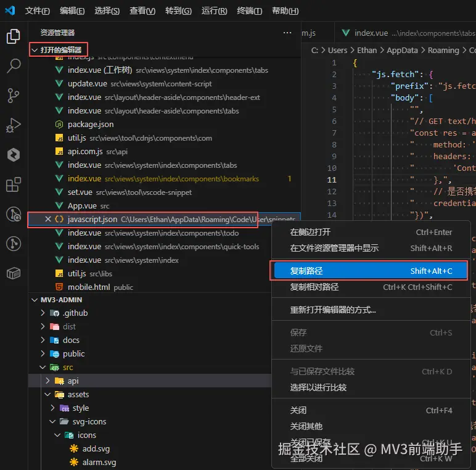Click 全部关闭 in the context menu
Image resolution: width=476 pixels, height=470 pixels.
(x=306, y=458)
